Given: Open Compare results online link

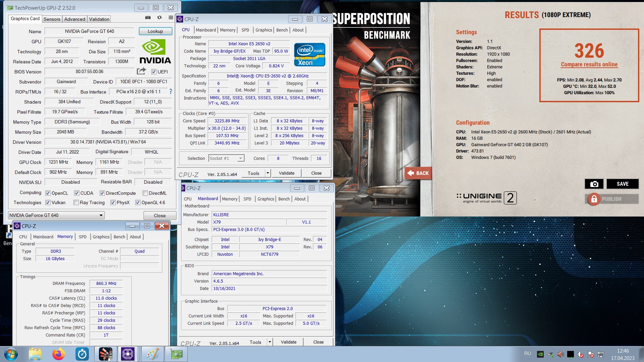Looking at the screenshot, I should (x=589, y=64).
